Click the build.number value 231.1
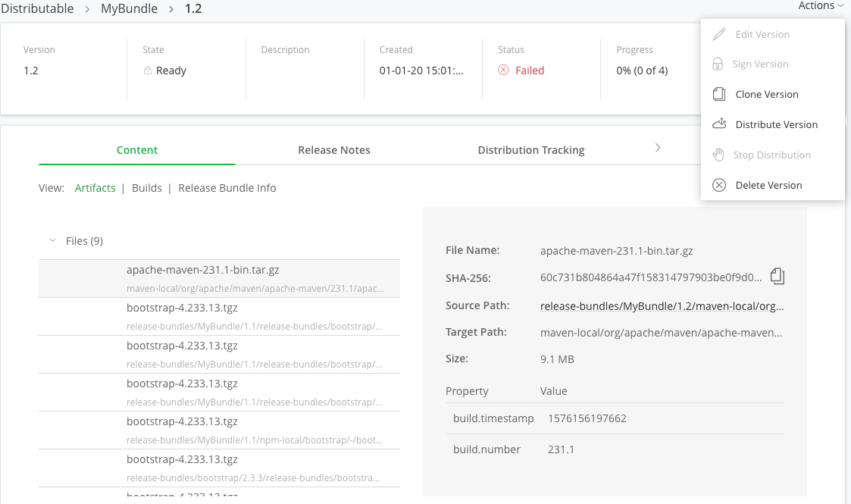851x504 pixels. click(x=562, y=449)
